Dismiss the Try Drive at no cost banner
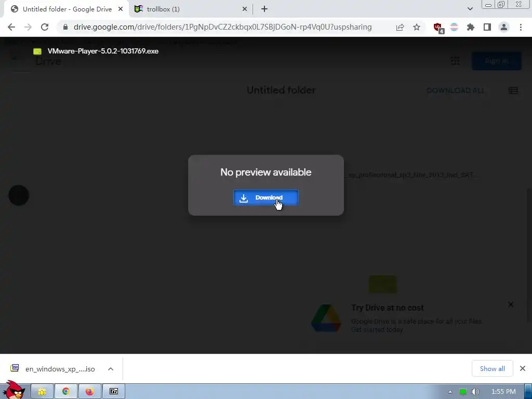 pyautogui.click(x=511, y=304)
